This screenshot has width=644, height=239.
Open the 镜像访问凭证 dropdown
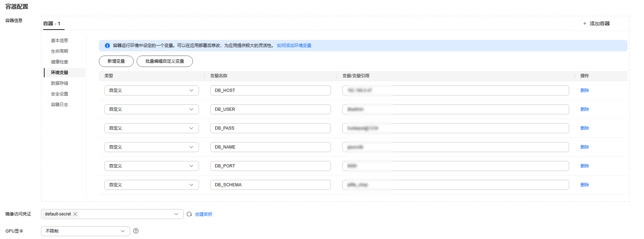tap(176, 214)
